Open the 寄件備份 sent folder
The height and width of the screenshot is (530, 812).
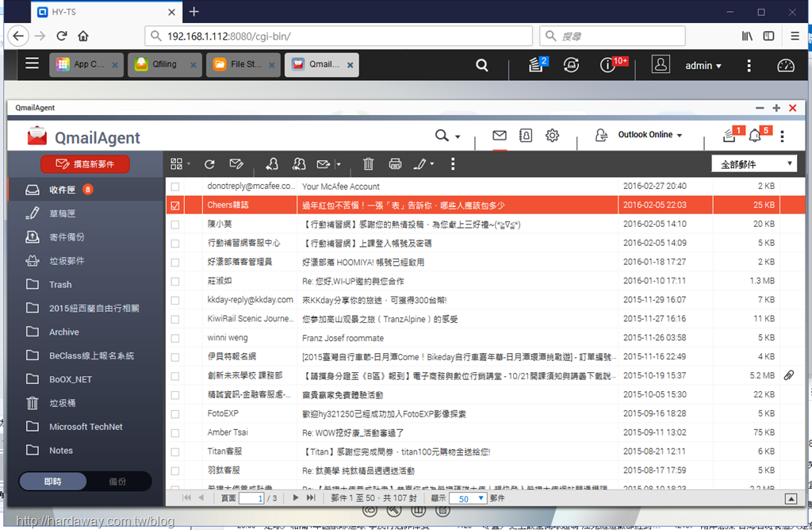point(86,237)
